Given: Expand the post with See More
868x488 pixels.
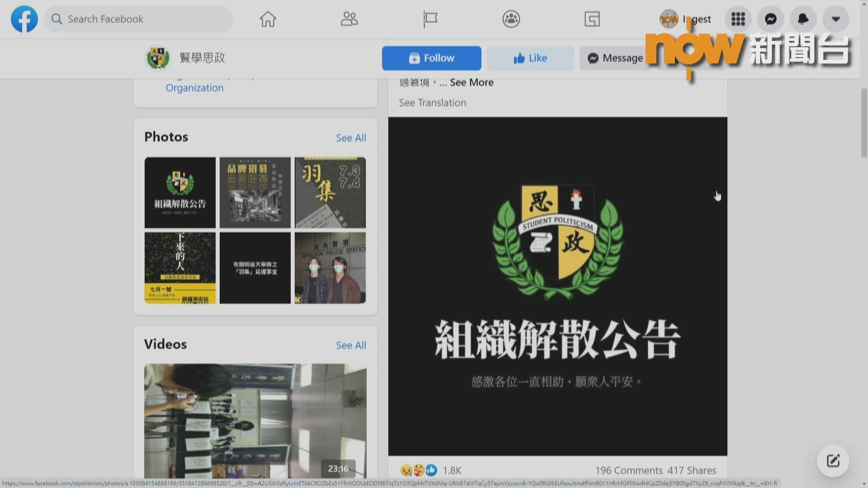Looking at the screenshot, I should click(472, 82).
